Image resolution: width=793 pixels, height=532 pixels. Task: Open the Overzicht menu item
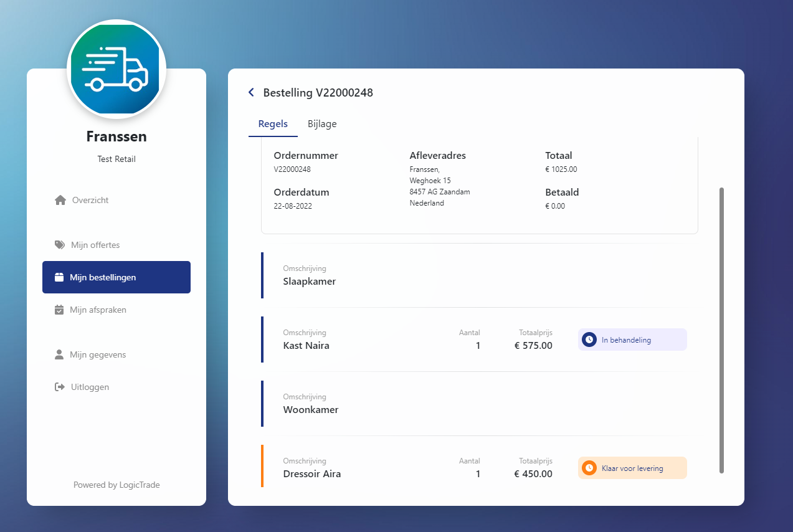pos(90,200)
